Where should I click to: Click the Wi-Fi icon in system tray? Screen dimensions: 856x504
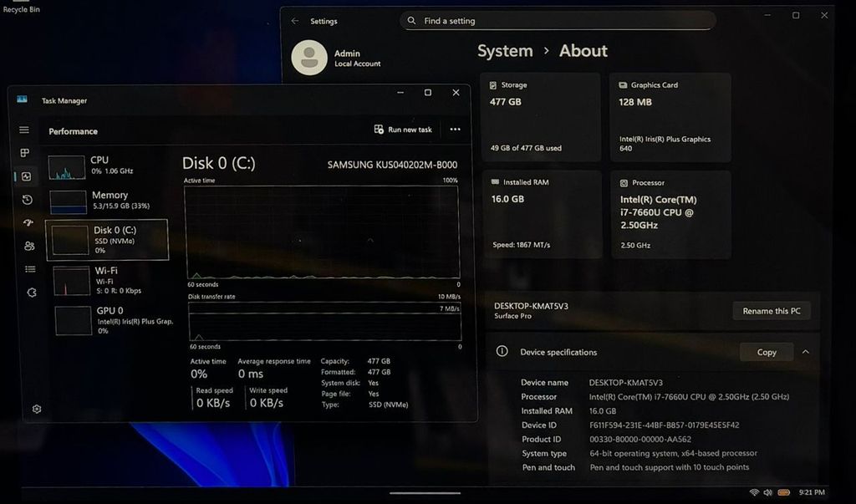point(754,492)
